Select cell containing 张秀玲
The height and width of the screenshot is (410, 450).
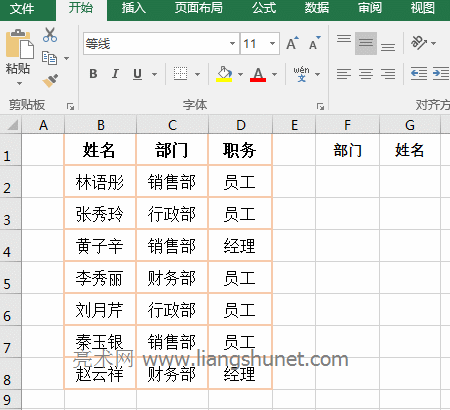[100, 214]
